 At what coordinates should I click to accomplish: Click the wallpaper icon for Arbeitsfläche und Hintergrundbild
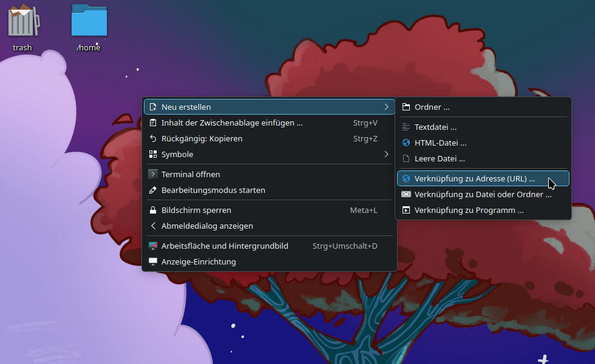click(x=152, y=246)
